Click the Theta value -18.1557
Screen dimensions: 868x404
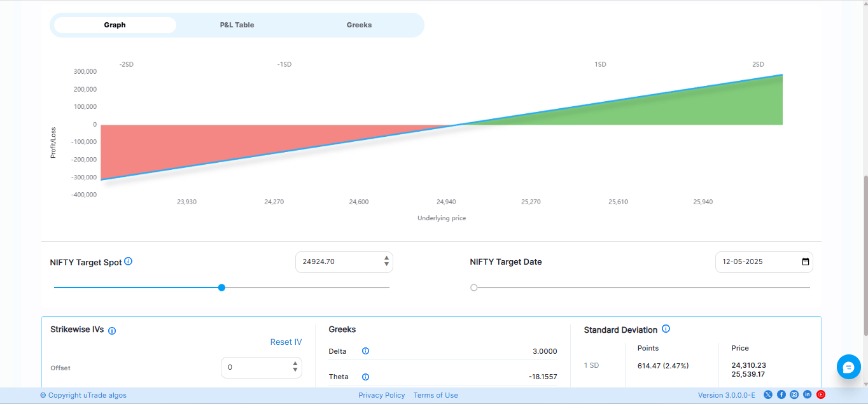[x=543, y=377]
